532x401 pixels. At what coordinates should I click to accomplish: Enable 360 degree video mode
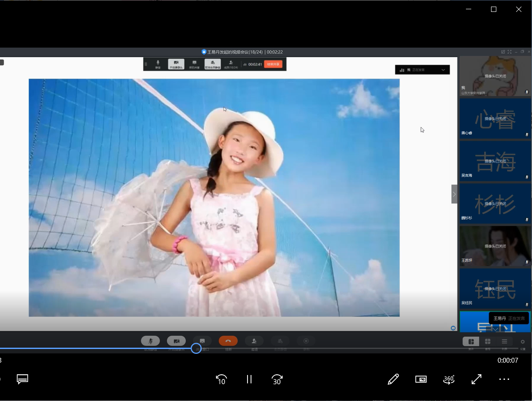coord(449,379)
